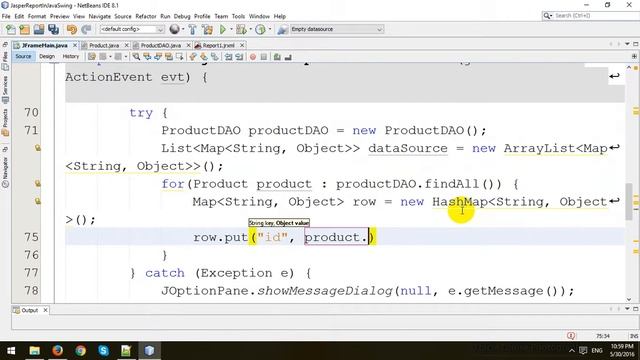
Task: Click the Search (Ctrl+I) input field
Action: (591, 16)
